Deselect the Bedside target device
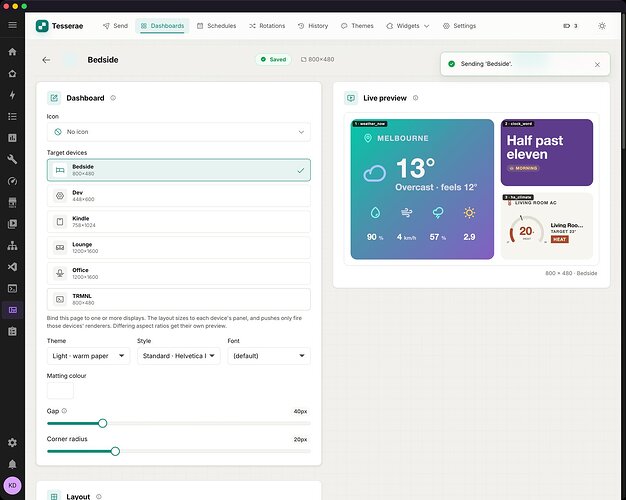 point(178,170)
